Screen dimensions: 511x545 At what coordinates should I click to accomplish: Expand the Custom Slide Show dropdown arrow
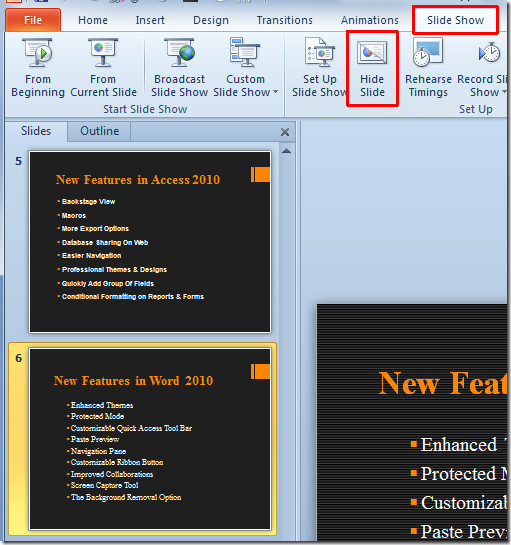pos(276,92)
